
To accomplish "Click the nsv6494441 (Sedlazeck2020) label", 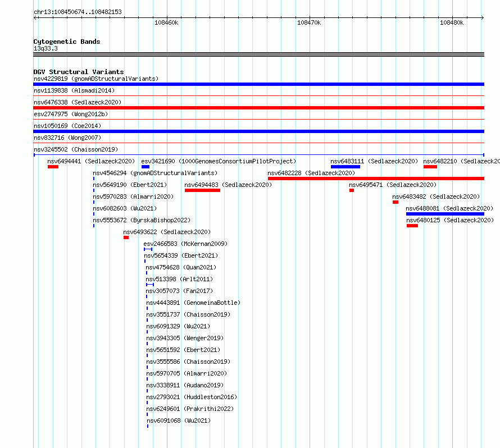I will 91,161.
